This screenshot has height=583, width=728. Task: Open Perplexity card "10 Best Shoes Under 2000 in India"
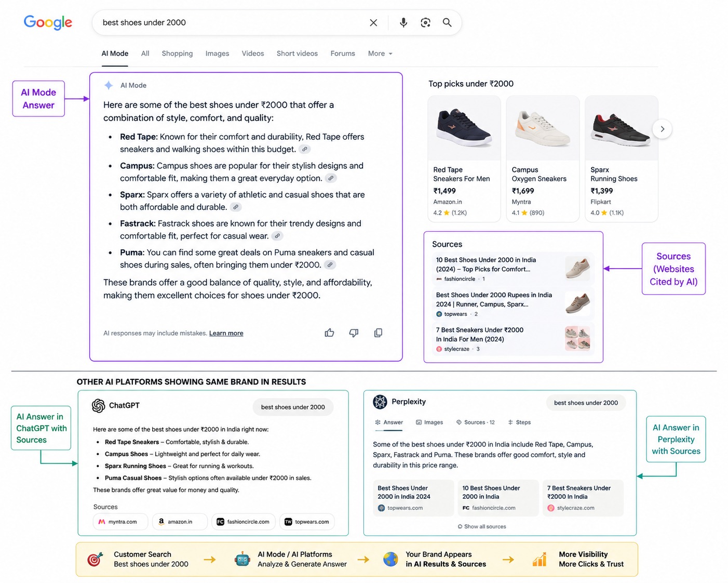pyautogui.click(x=498, y=498)
